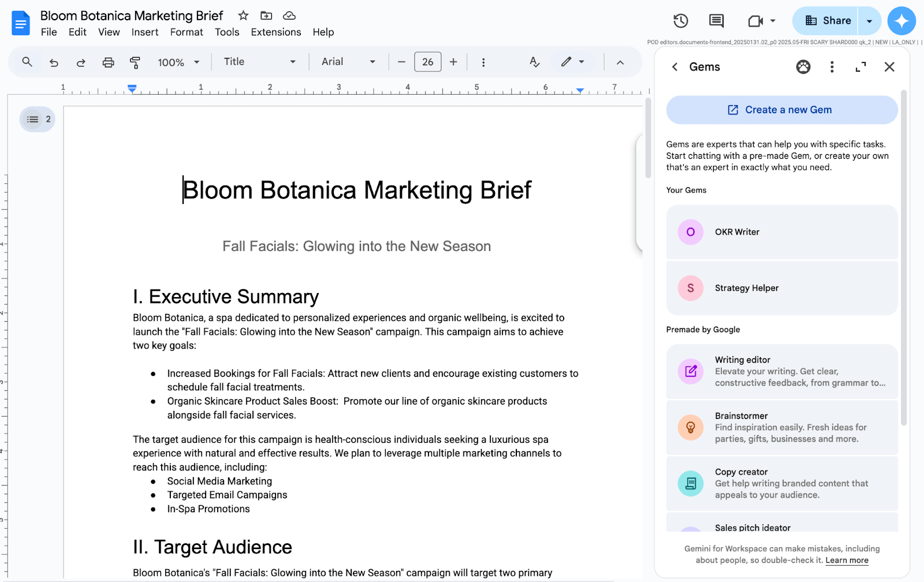This screenshot has width=924, height=582.
Task: Search the menus with magnifier icon
Action: coord(27,62)
